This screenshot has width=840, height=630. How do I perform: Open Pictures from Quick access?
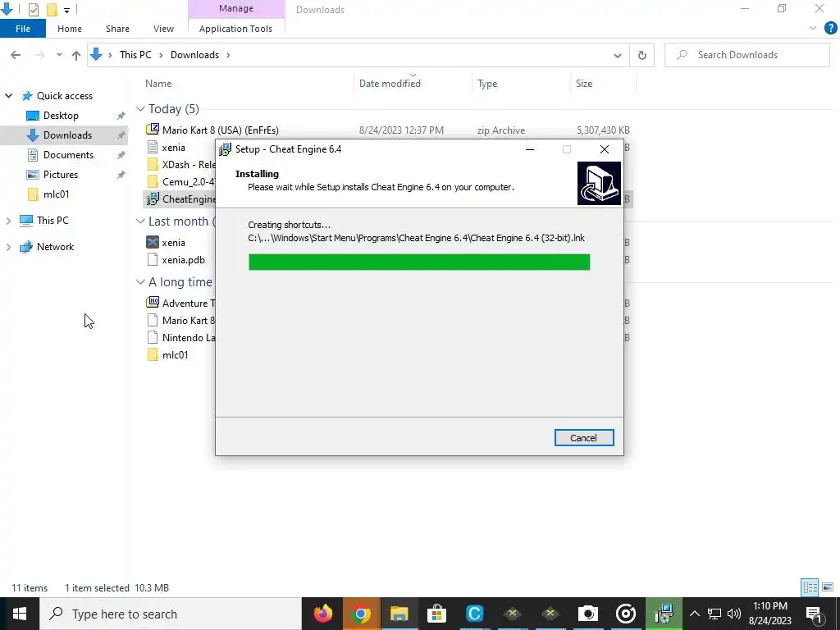61,175
